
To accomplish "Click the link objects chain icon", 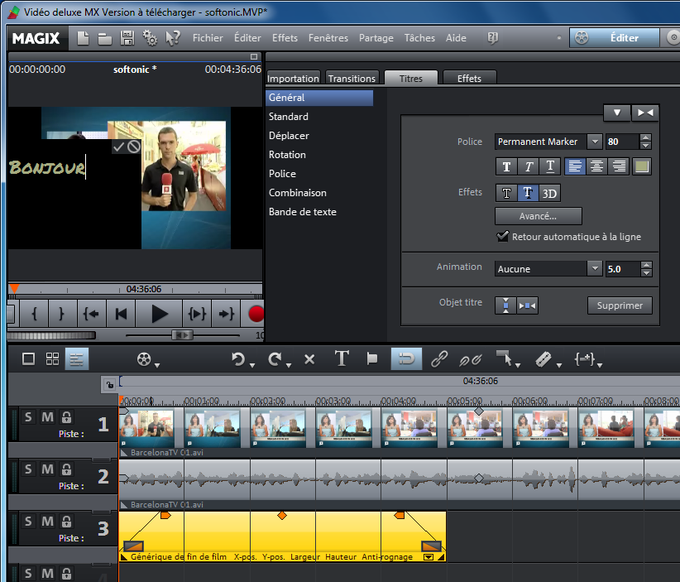I will [439, 359].
